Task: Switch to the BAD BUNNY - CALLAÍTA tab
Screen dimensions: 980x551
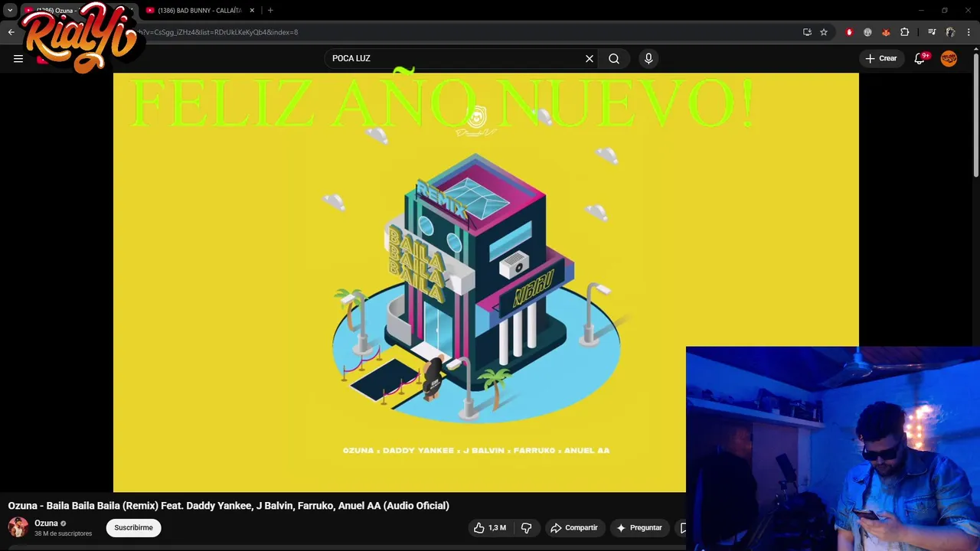Action: (x=199, y=11)
